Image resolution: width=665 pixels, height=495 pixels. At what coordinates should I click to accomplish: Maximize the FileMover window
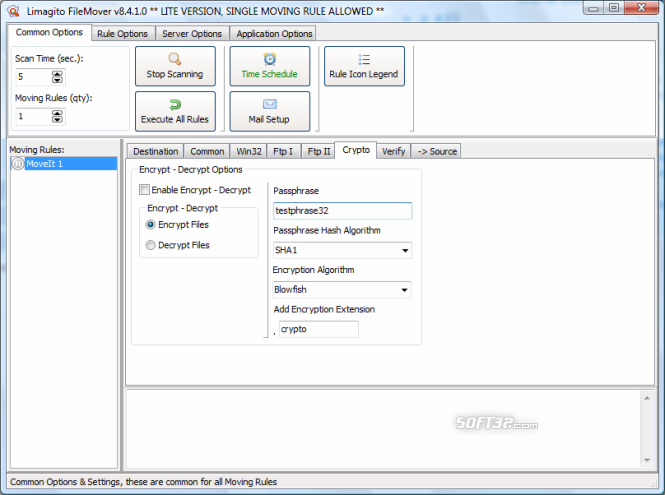coord(613,8)
